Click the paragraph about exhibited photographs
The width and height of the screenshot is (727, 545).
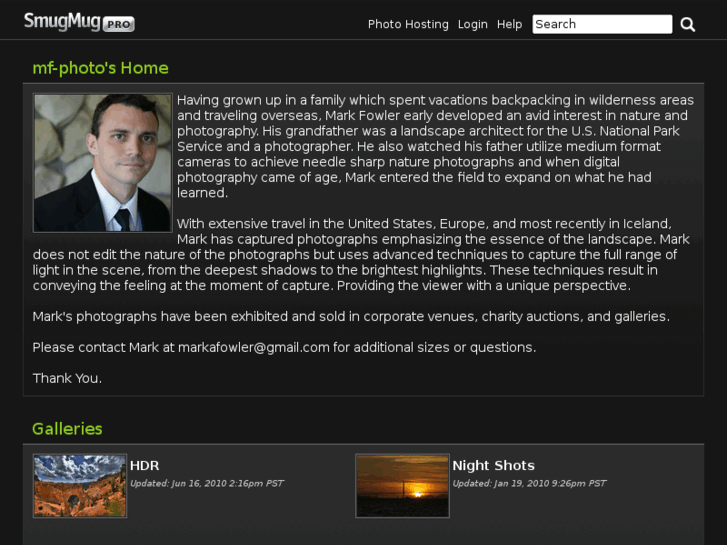pos(350,316)
